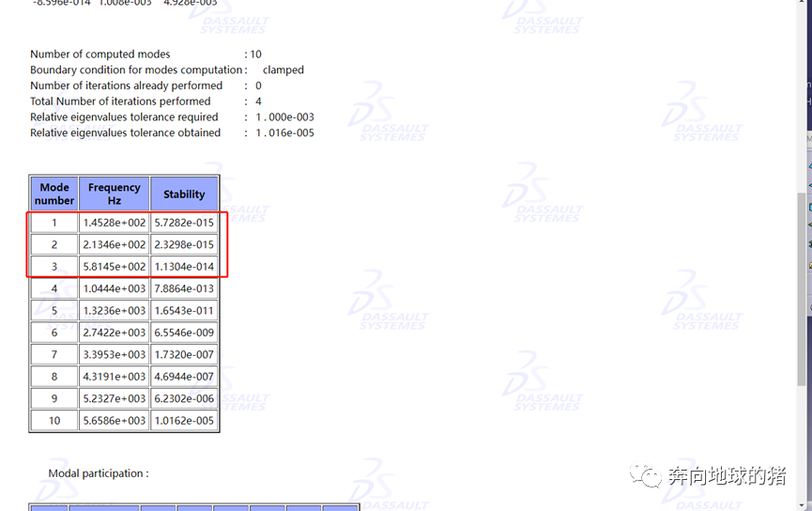This screenshot has width=812, height=511.
Task: Click stability value 6.5546e-009
Action: pos(184,333)
